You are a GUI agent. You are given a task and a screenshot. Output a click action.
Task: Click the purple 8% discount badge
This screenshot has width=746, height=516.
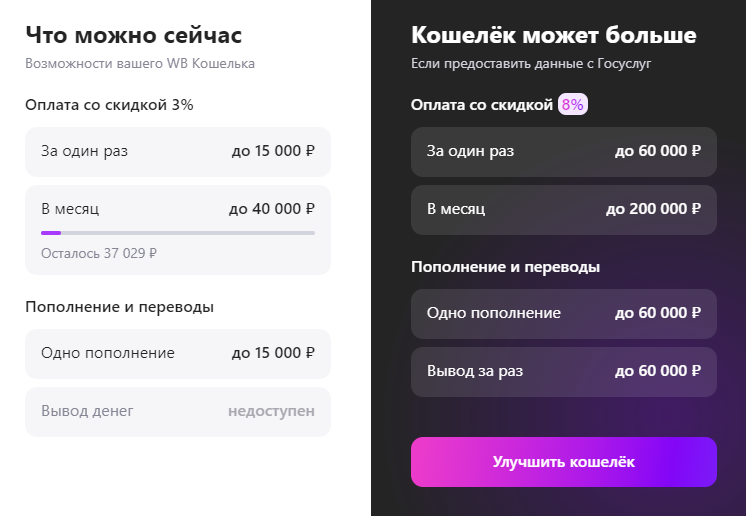[573, 105]
